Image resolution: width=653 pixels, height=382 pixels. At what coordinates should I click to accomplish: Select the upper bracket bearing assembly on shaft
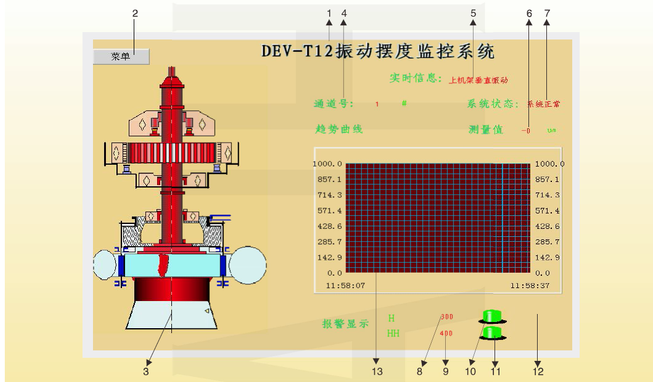pyautogui.click(x=172, y=124)
